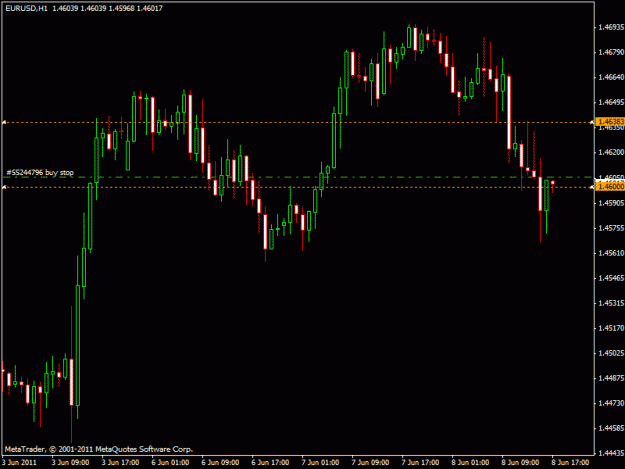Click the 6 Jun 01:00 time label
This screenshot has width=625, height=469.
click(x=170, y=463)
